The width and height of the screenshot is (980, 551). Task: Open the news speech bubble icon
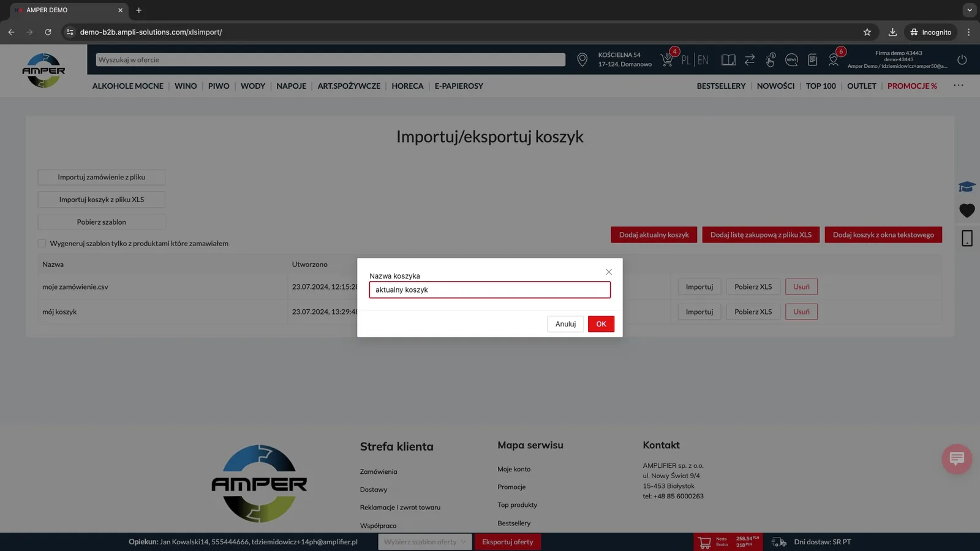[x=791, y=59]
